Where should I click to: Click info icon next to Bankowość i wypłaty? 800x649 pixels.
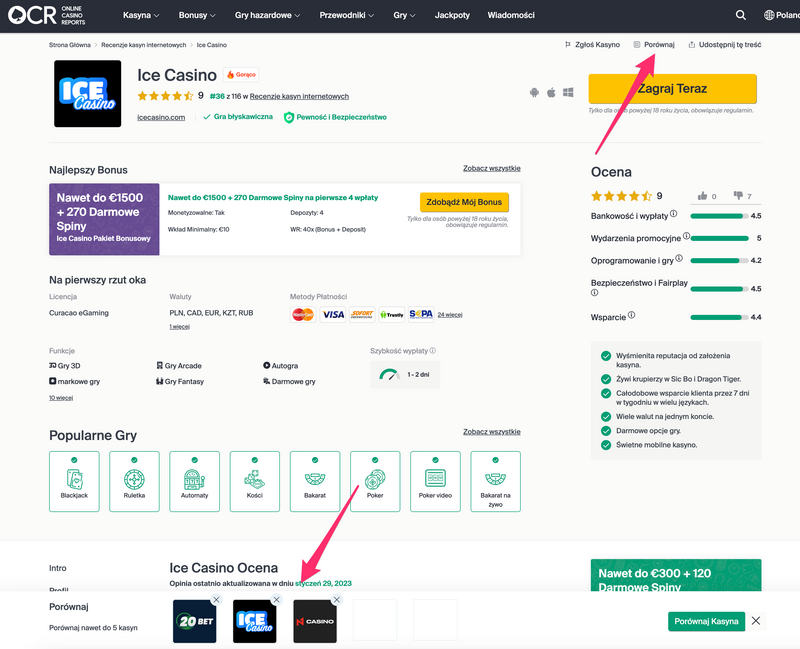pos(673,214)
